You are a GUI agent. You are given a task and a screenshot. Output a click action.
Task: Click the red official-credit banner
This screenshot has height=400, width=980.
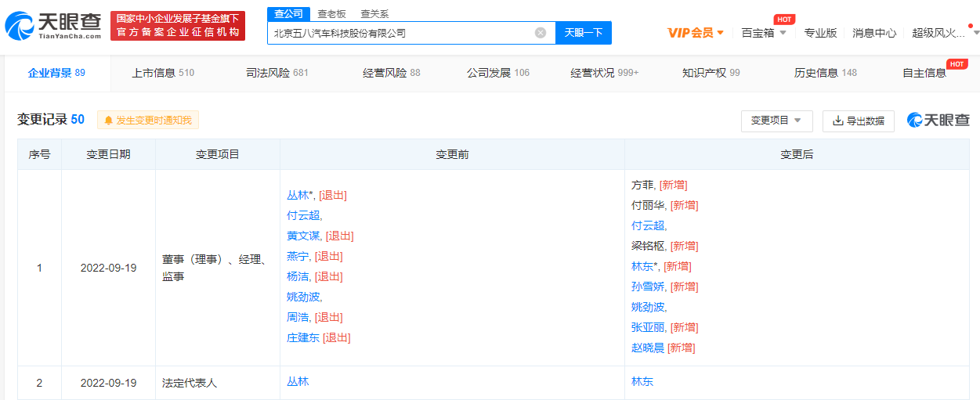178,26
